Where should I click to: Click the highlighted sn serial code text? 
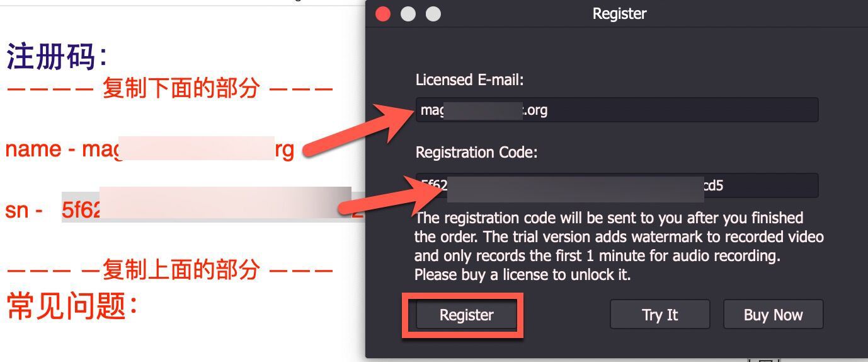click(82, 210)
